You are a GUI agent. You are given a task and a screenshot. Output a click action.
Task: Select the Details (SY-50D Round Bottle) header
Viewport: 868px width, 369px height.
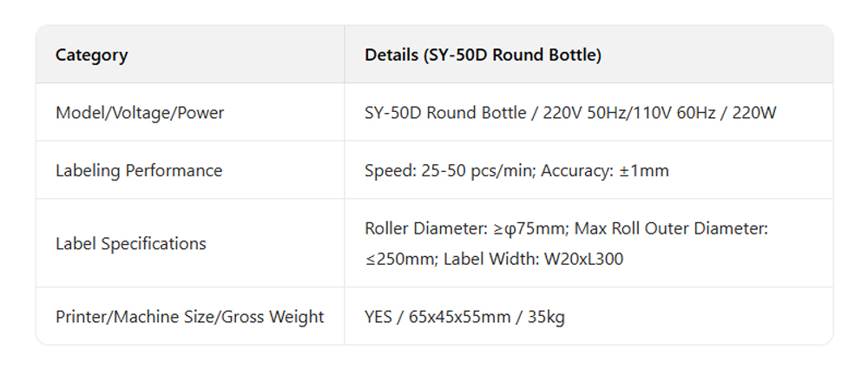[483, 55]
